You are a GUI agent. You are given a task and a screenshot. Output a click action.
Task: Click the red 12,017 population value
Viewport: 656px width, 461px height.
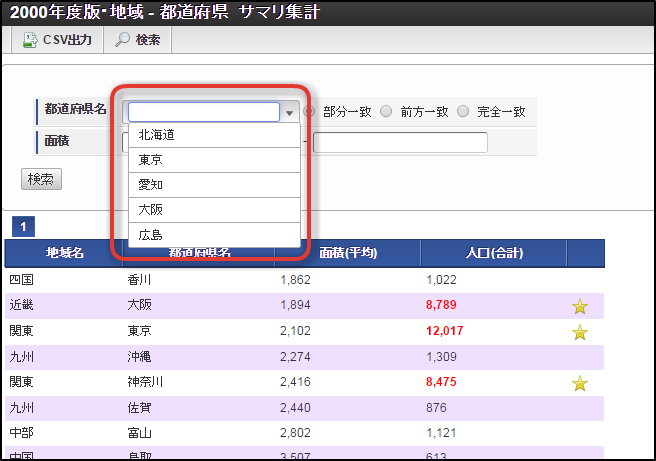point(445,331)
